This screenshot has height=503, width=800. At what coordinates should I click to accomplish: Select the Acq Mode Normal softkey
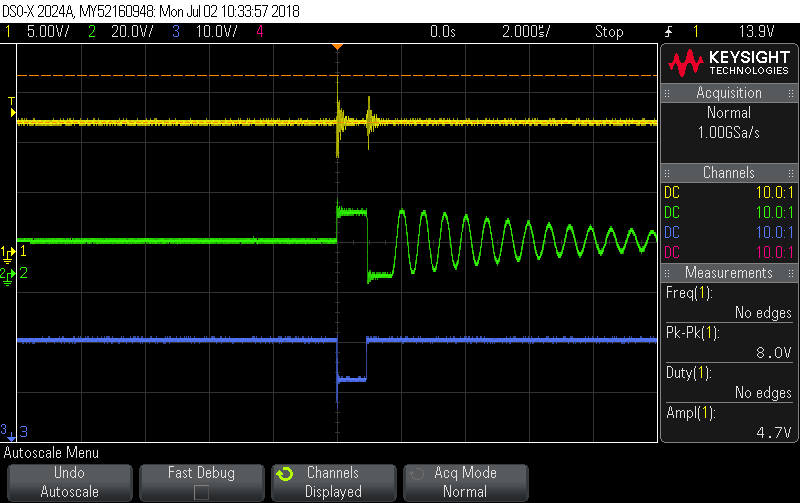466,482
